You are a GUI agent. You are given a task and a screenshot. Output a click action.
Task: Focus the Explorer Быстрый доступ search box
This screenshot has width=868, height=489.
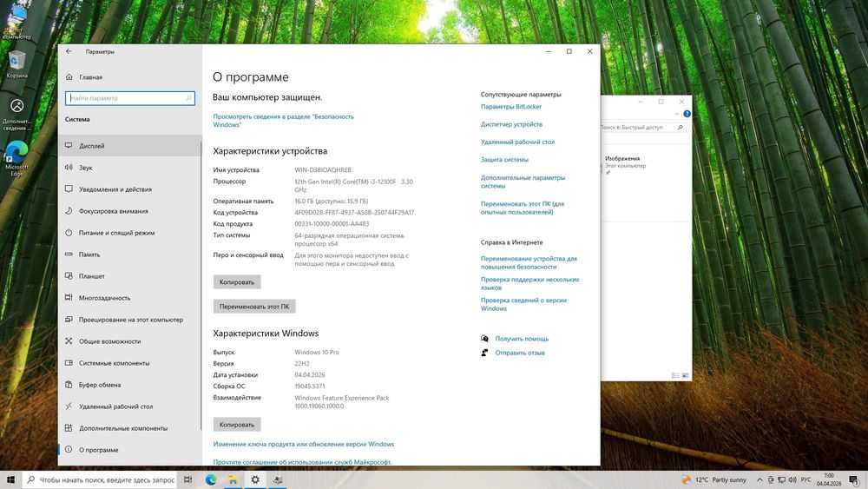coord(643,128)
